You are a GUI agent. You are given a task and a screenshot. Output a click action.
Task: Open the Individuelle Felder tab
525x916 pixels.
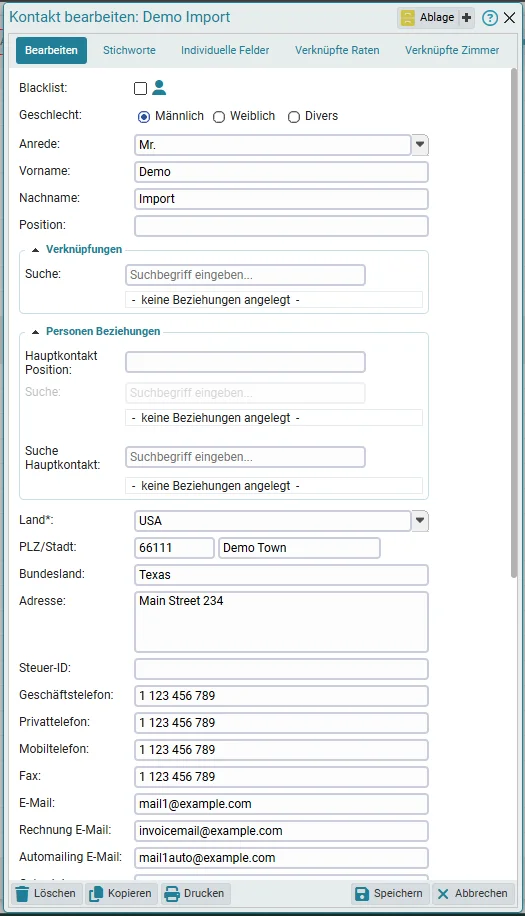pos(225,50)
